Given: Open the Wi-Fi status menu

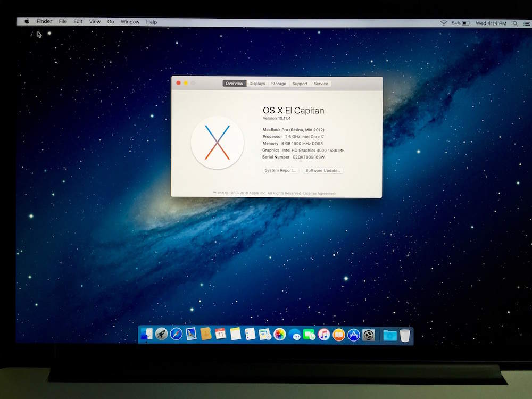Looking at the screenshot, I should point(444,23).
